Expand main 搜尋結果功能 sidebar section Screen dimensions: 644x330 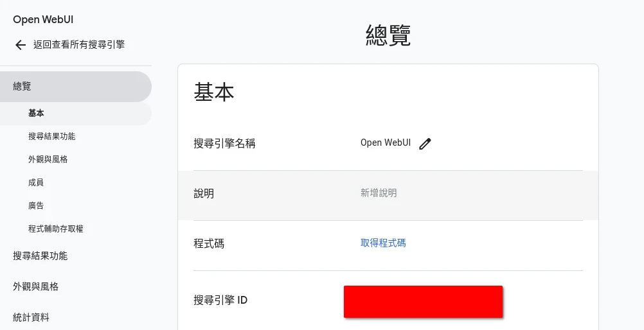pos(40,256)
